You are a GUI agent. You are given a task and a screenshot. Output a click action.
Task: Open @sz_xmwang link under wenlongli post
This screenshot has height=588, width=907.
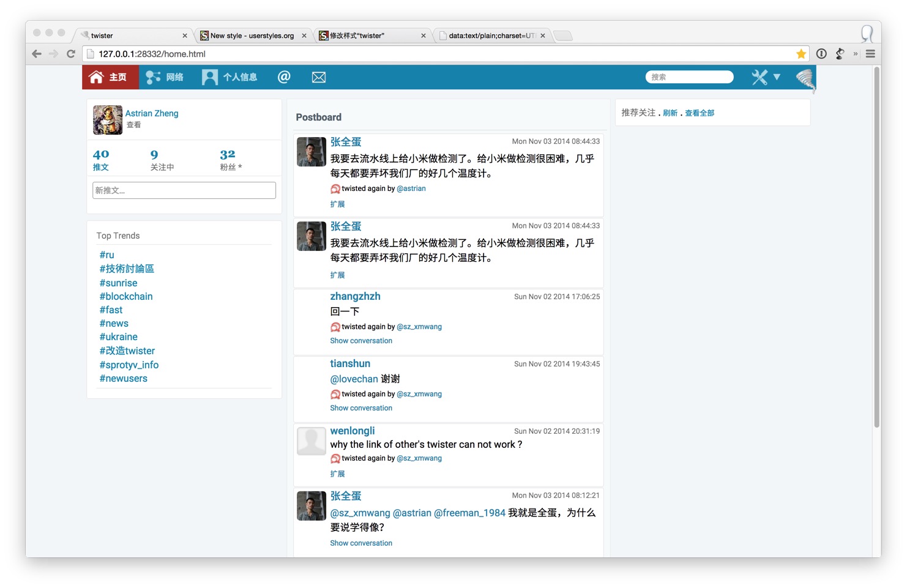click(419, 458)
